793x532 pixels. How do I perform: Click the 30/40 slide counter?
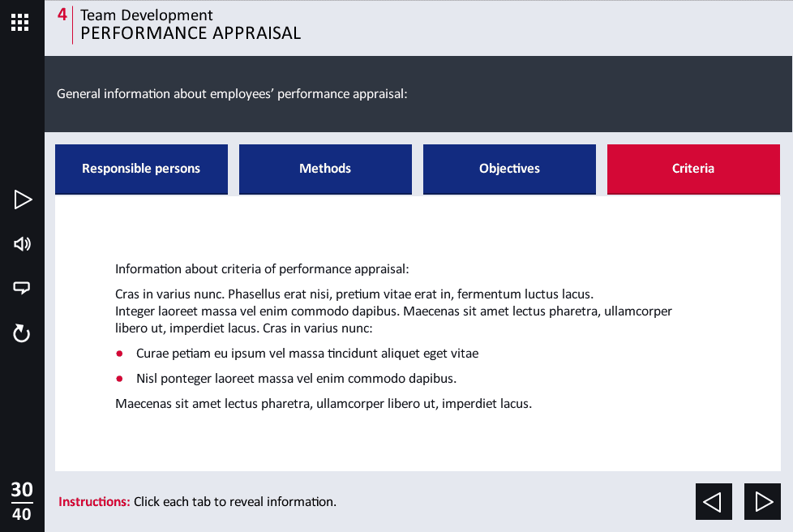pyautogui.click(x=22, y=502)
